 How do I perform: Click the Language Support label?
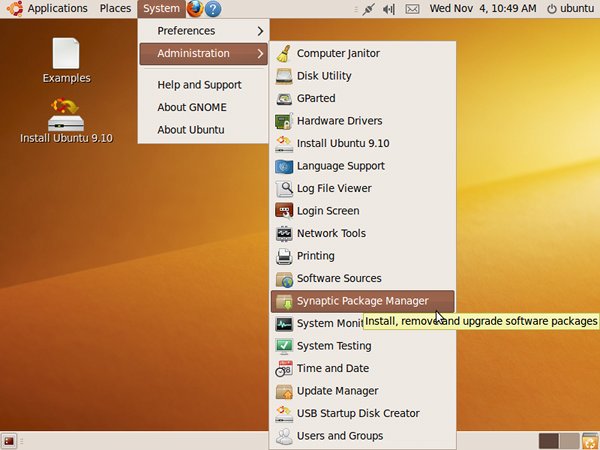click(341, 166)
